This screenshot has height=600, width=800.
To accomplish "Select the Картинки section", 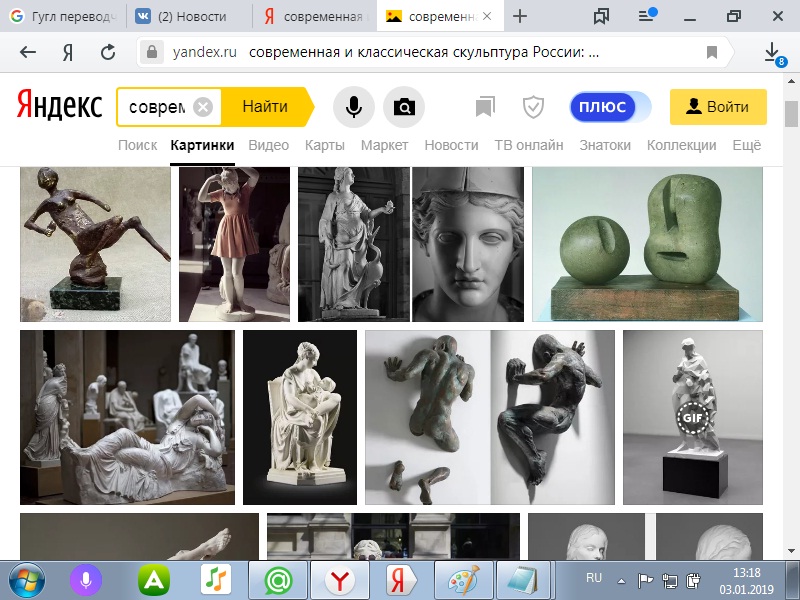I will click(x=202, y=145).
